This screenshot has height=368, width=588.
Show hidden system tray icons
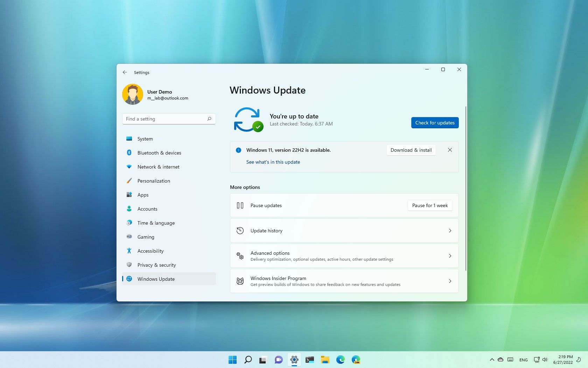coord(492,360)
